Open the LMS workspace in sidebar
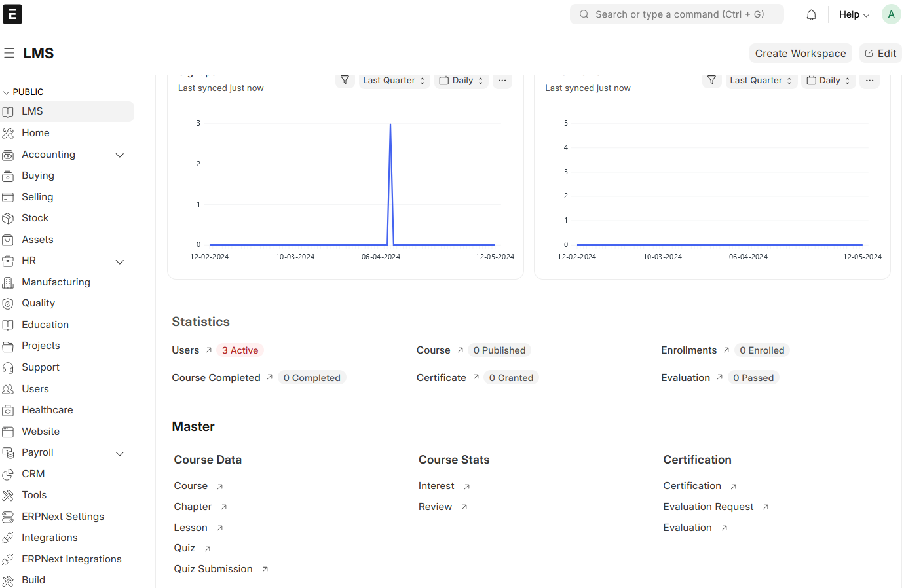904x588 pixels. 67,111
